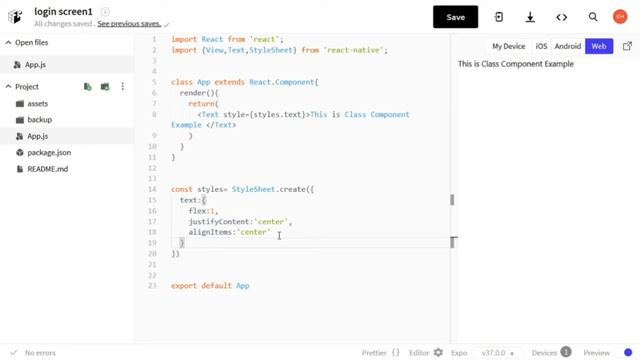640x360 pixels.
Task: Open the info icon beside login screen1
Action: click(105, 12)
